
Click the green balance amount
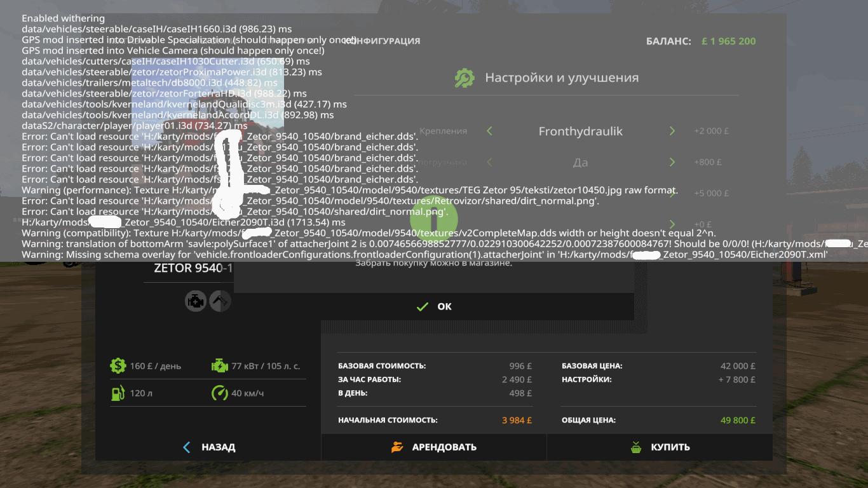[728, 41]
